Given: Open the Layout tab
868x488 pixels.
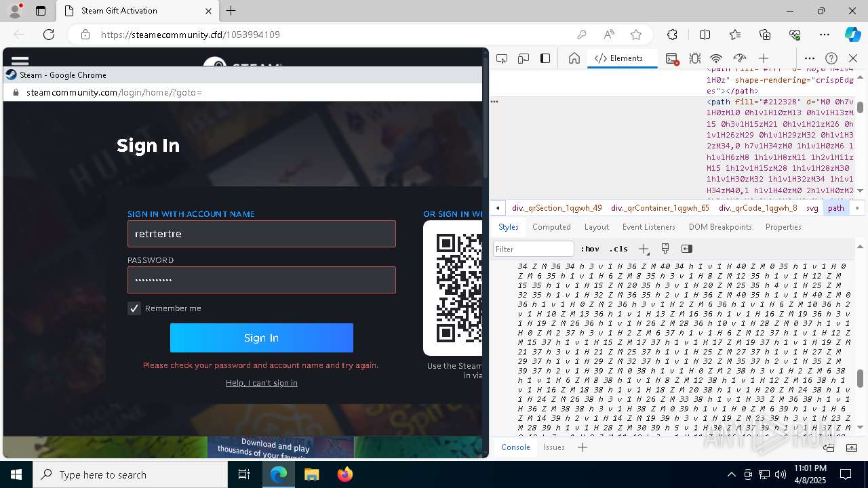Looking at the screenshot, I should [x=597, y=227].
